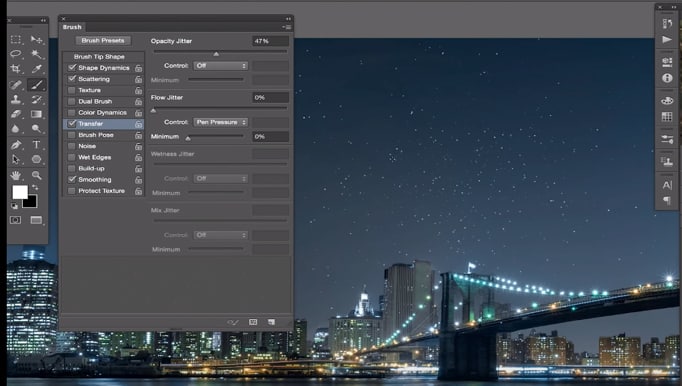Image resolution: width=682 pixels, height=386 pixels.
Task: Toggle lock icon for Protect Texture
Action: 138,191
